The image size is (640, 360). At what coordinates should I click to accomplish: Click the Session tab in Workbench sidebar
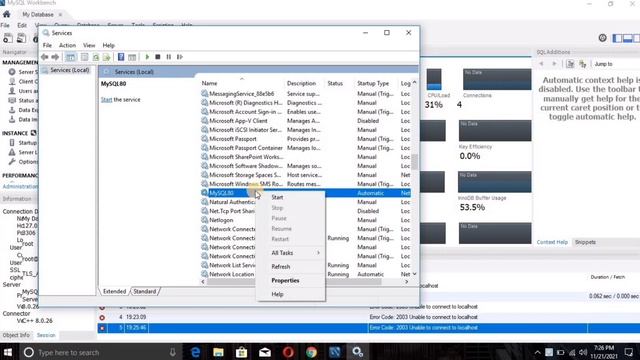[46, 335]
